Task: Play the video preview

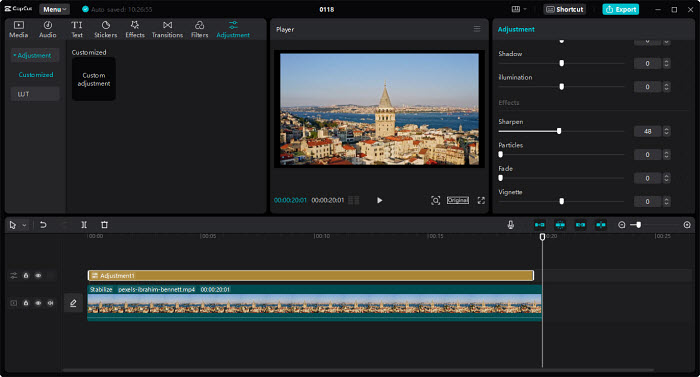Action: [x=379, y=200]
